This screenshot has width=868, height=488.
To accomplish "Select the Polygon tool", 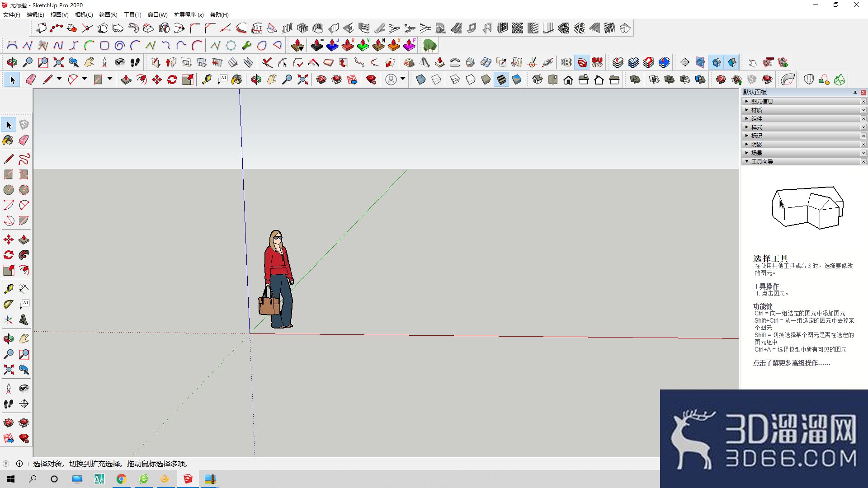I will [x=24, y=190].
